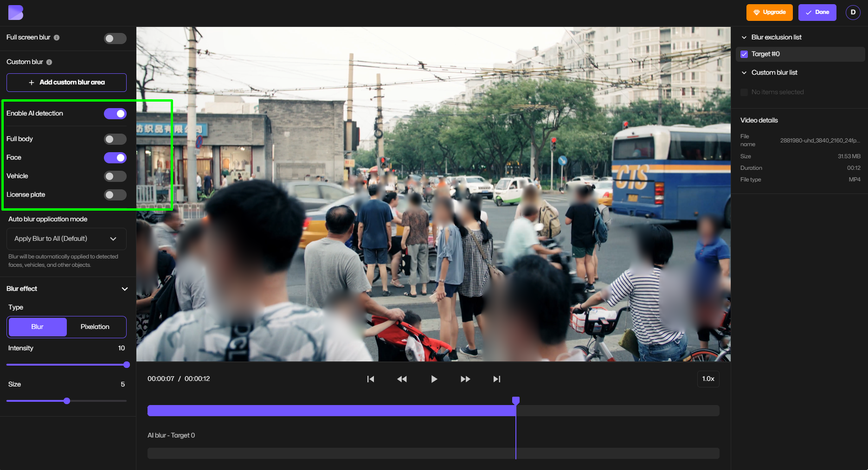Fast forward the video playback
Screen dimensions: 868x470
point(465,379)
